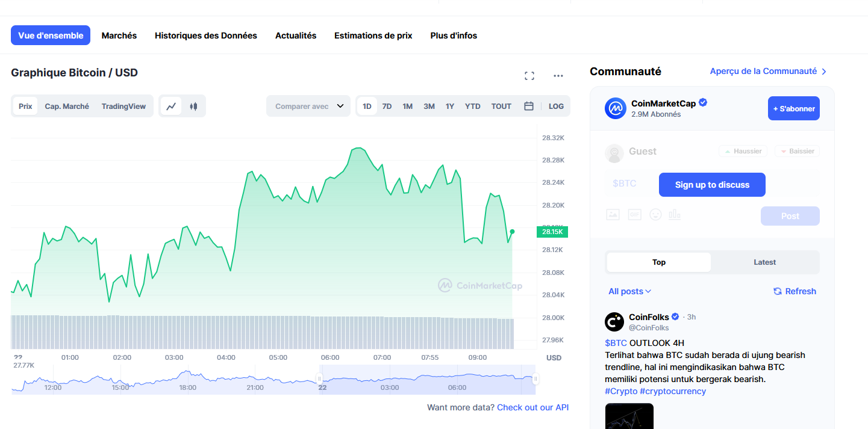Image resolution: width=868 pixels, height=429 pixels.
Task: Switch to line chart icon
Action: (x=172, y=106)
